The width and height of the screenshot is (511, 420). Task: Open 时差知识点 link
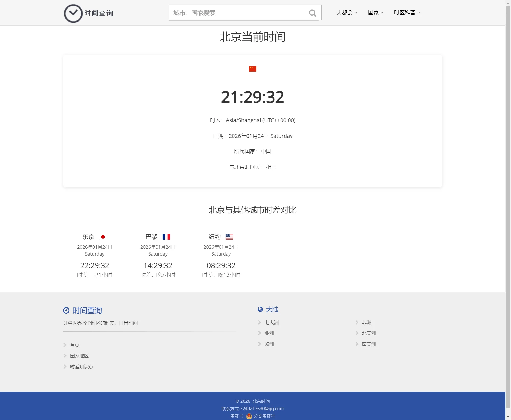pyautogui.click(x=81, y=367)
